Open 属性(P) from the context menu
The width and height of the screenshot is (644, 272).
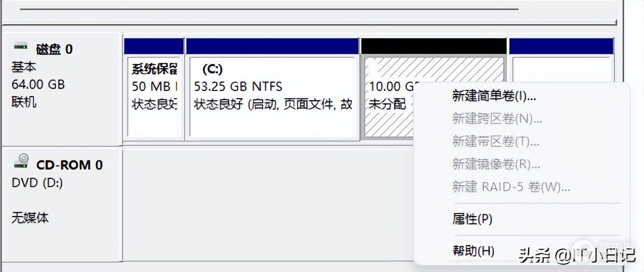[x=472, y=219]
